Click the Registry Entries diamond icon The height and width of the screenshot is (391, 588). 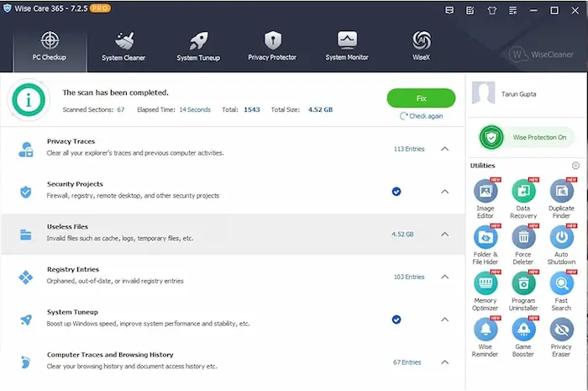click(x=26, y=277)
